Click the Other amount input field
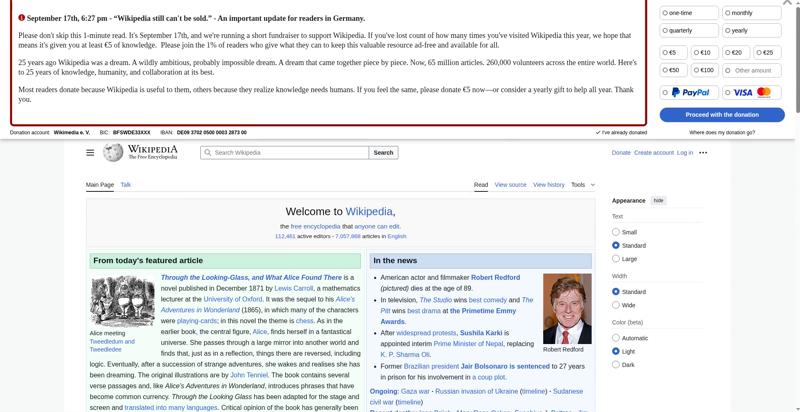800x412 pixels. 752,70
